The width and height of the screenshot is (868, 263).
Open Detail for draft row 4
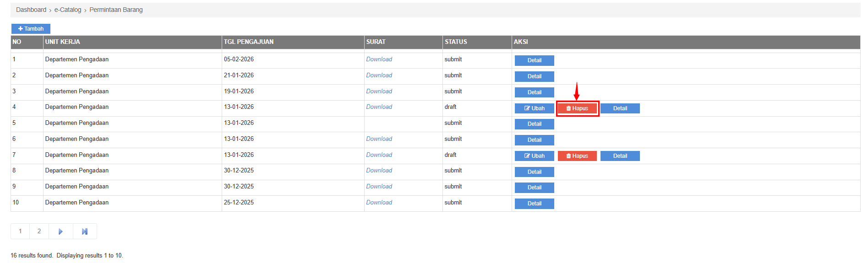[620, 108]
